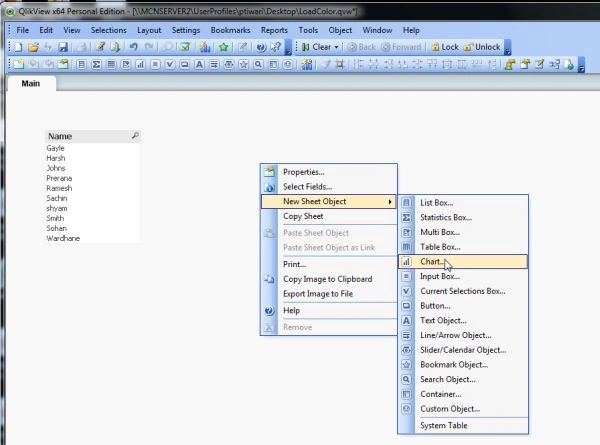The width and height of the screenshot is (600, 445).
Task: Click the Unlock selections toolbar button
Action: pos(482,47)
